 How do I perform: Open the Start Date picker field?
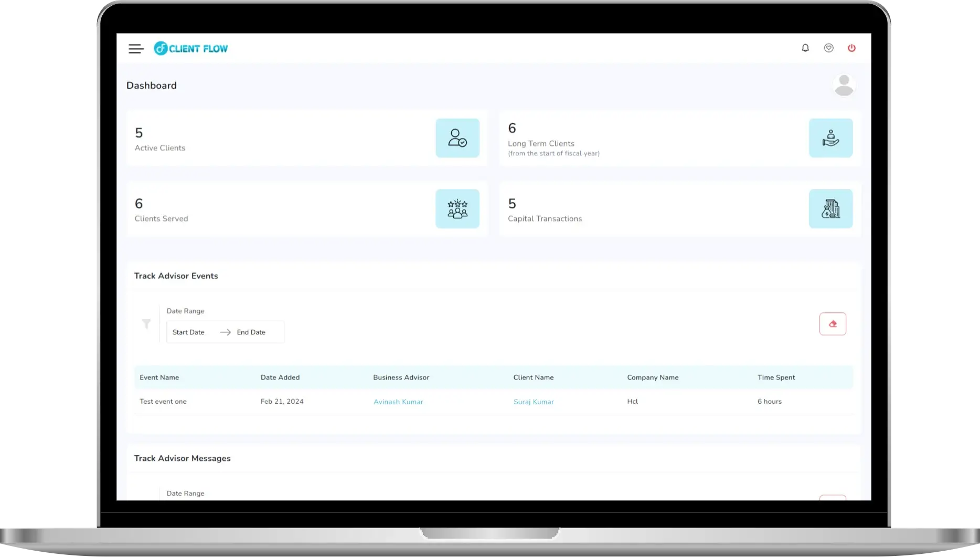pyautogui.click(x=189, y=332)
